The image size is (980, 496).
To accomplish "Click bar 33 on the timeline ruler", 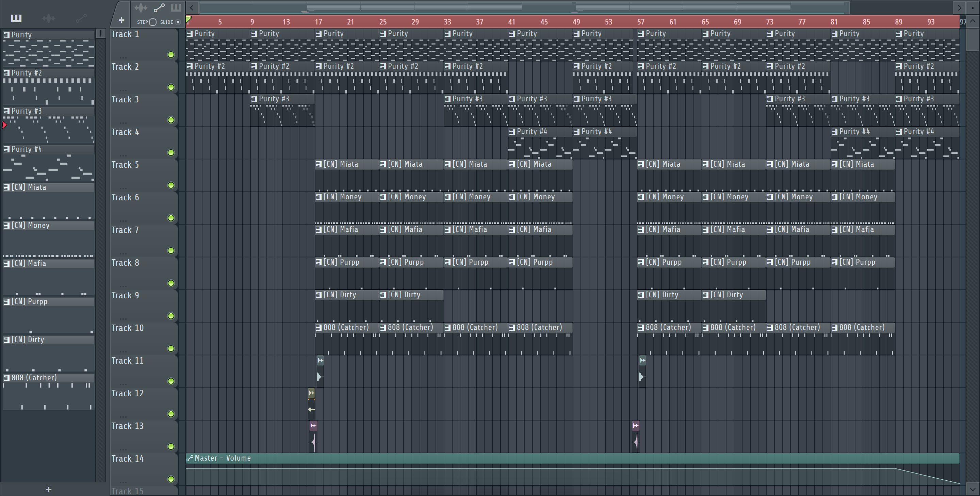I will [447, 22].
